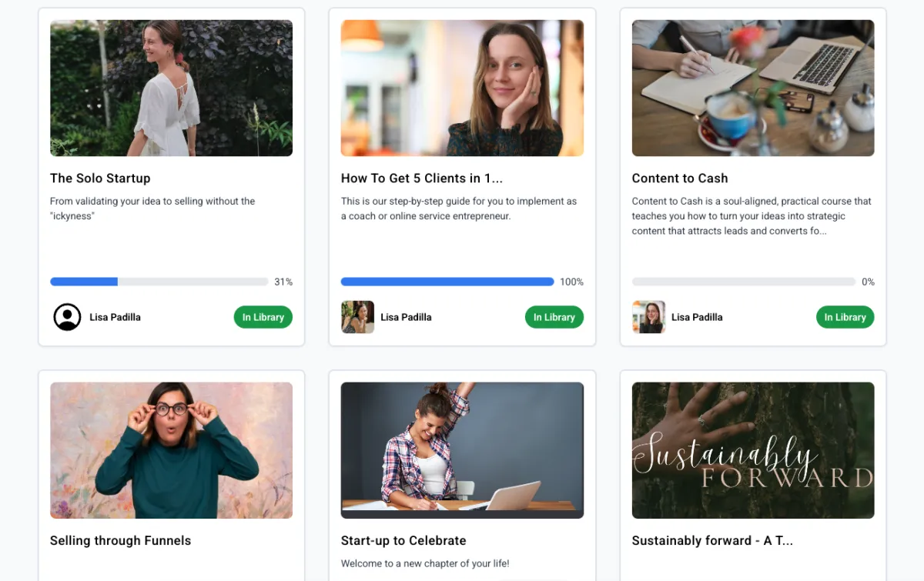Click description 'This is our step-by-step guide'
This screenshot has width=924, height=581.
pyautogui.click(x=459, y=209)
